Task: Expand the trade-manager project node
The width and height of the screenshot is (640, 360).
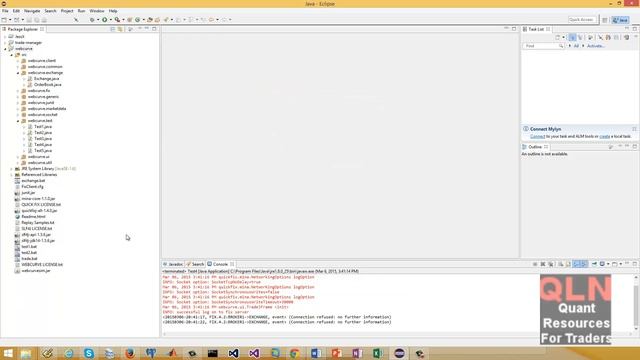Action: click(x=5, y=43)
